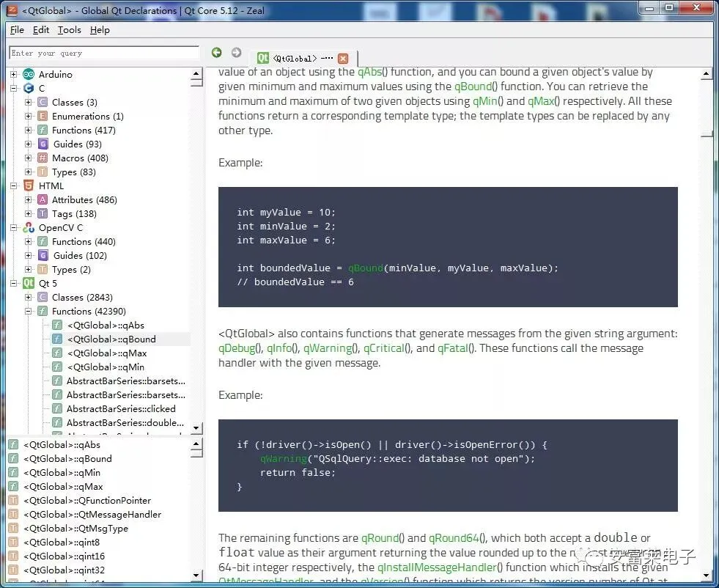Follow the qAbs() link in the text
Viewport: 719px width, 588px height.
pos(373,72)
